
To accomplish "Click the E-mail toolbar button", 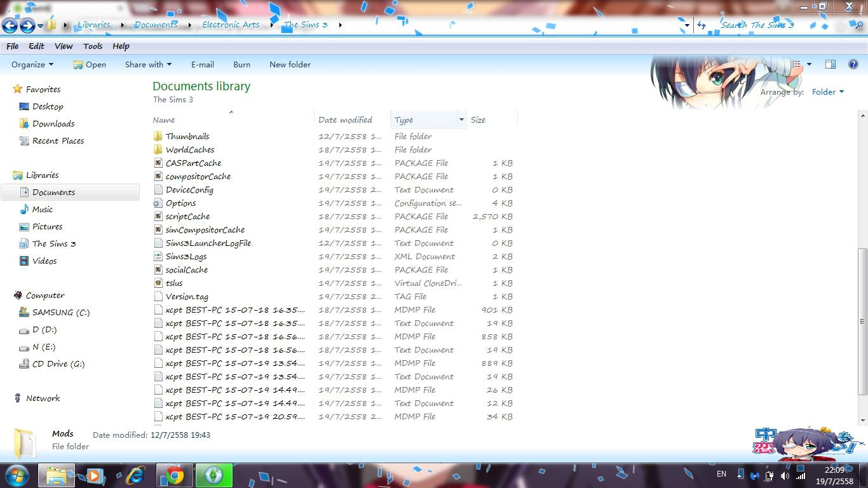I will click(202, 64).
